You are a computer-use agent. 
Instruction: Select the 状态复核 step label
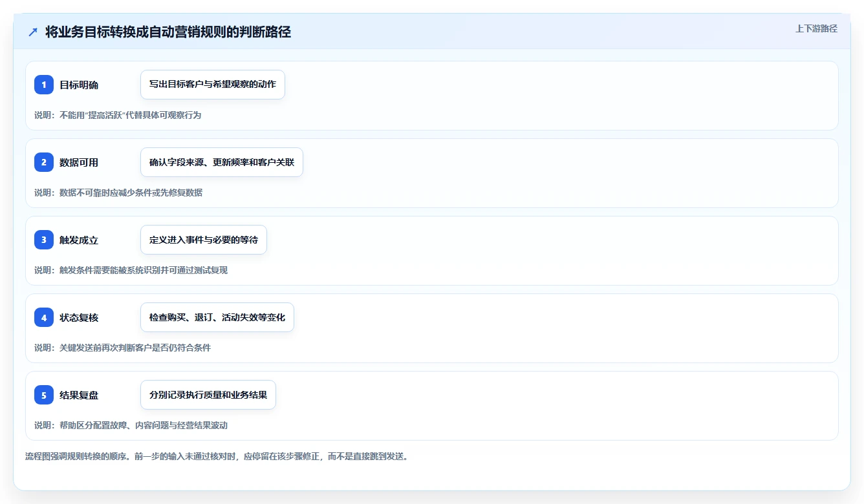tap(79, 317)
